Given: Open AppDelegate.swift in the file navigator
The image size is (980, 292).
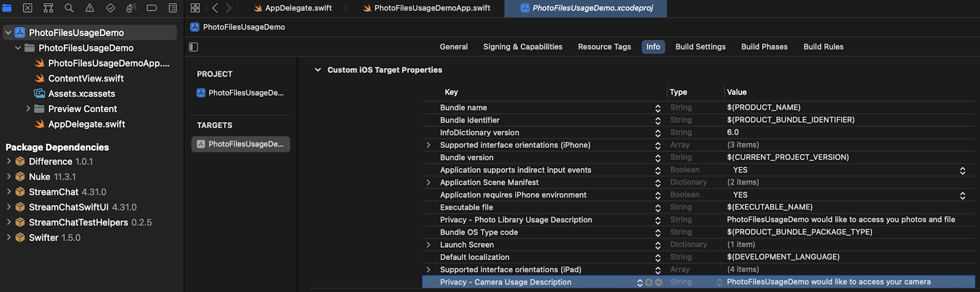Looking at the screenshot, I should 86,124.
